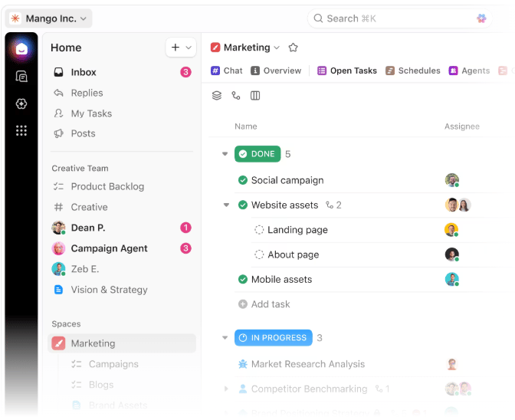Click the plus create button
Image resolution: width=515 pixels, height=420 pixels.
pos(175,48)
